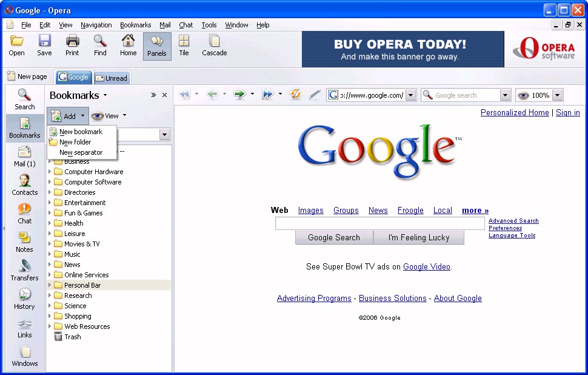Image resolution: width=588 pixels, height=375 pixels.
Task: Open the zoom 100% dropdown
Action: 557,95
